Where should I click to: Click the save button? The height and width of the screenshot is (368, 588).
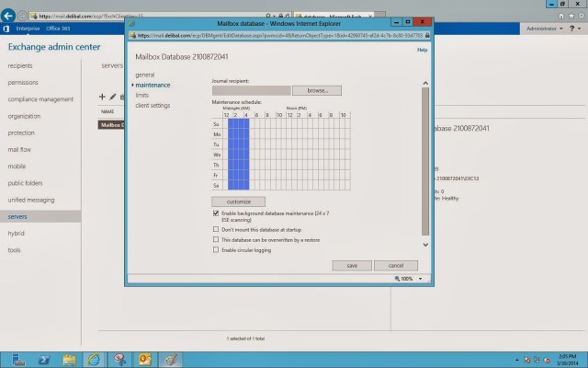pos(352,265)
